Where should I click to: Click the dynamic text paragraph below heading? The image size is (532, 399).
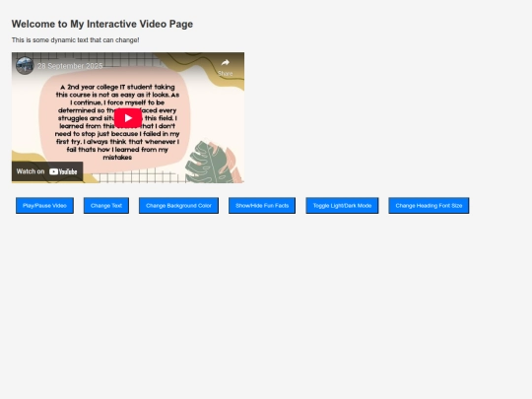(x=75, y=40)
